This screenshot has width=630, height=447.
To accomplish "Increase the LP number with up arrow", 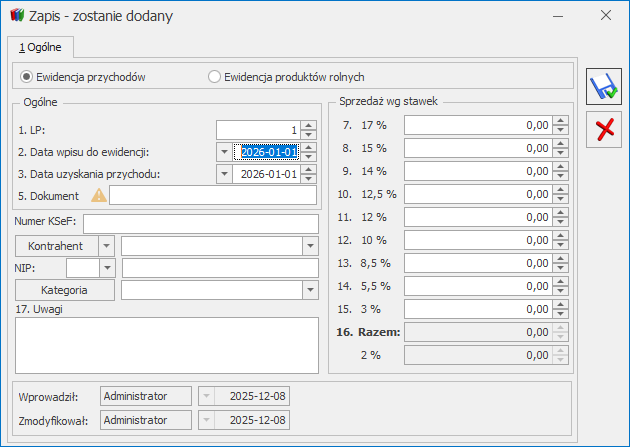I will click(x=309, y=124).
